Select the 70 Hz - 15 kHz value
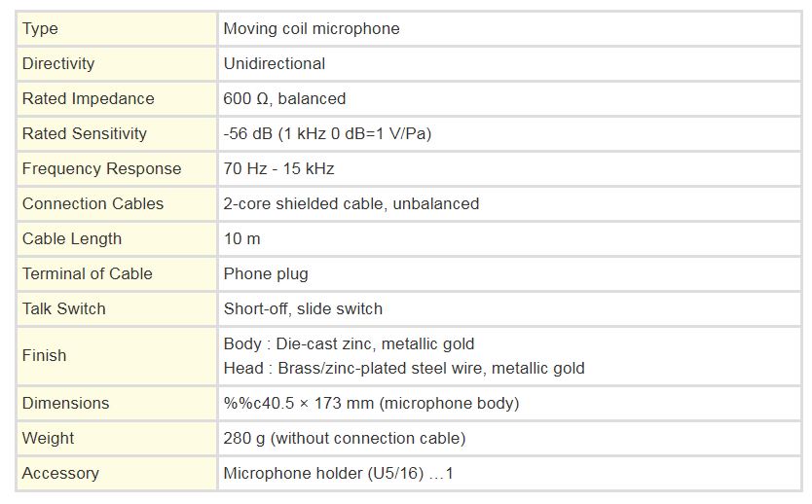812x504 pixels. point(278,168)
